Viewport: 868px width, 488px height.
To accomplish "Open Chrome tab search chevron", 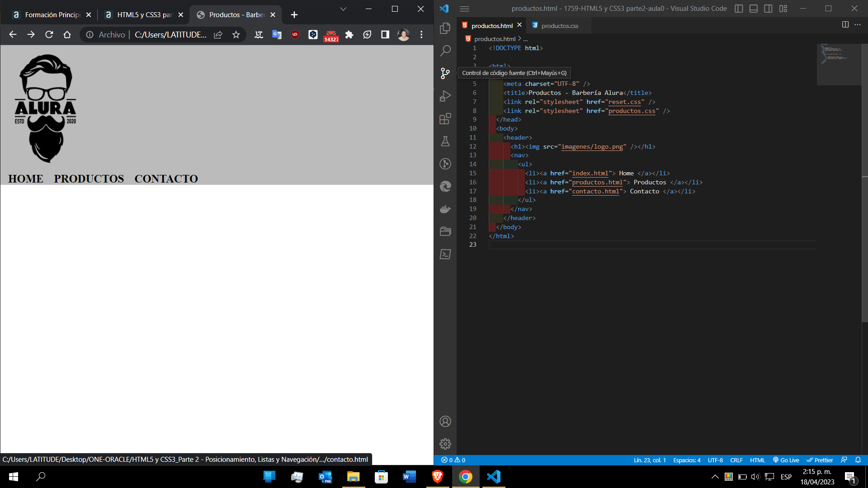I will tap(343, 9).
